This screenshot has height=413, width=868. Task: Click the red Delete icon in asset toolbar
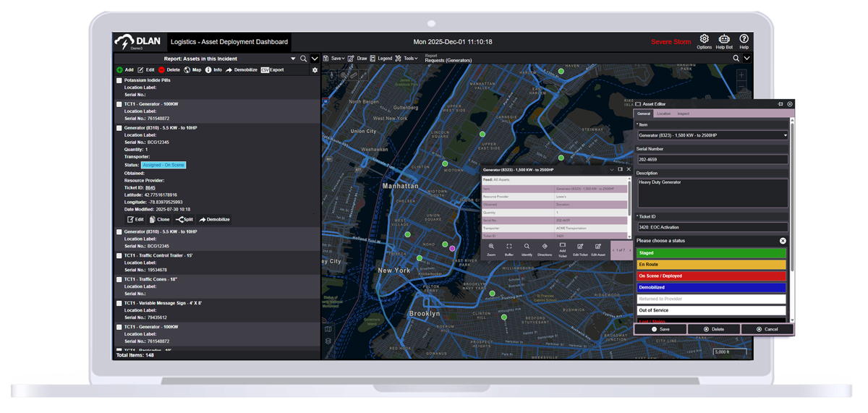(162, 70)
